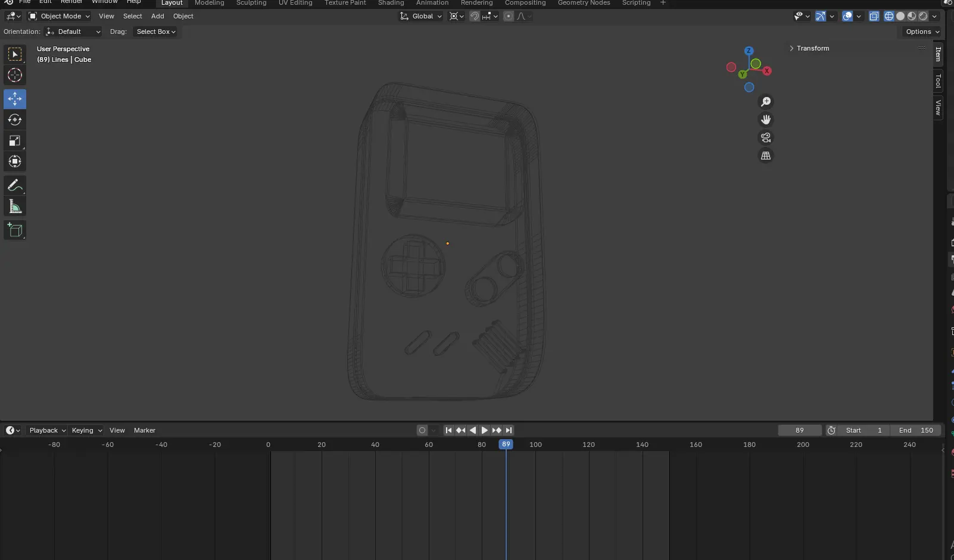Switch to material preview shading

click(x=912, y=16)
